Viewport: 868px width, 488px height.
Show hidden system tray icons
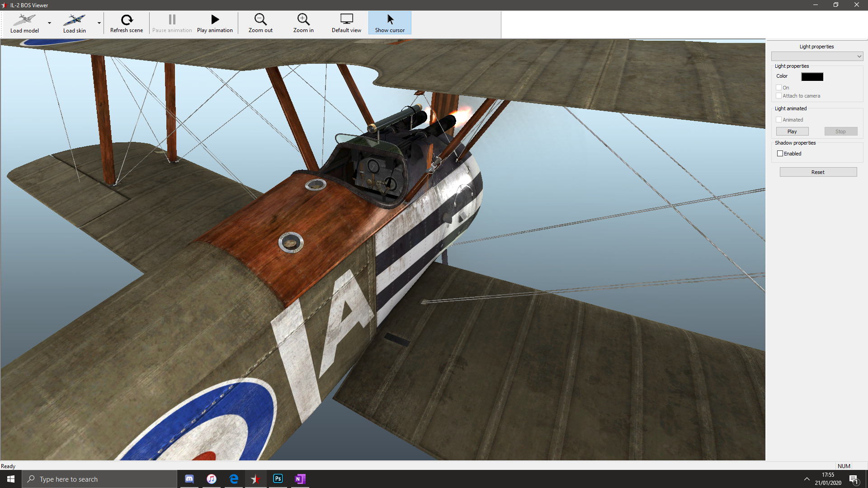pyautogui.click(x=807, y=479)
